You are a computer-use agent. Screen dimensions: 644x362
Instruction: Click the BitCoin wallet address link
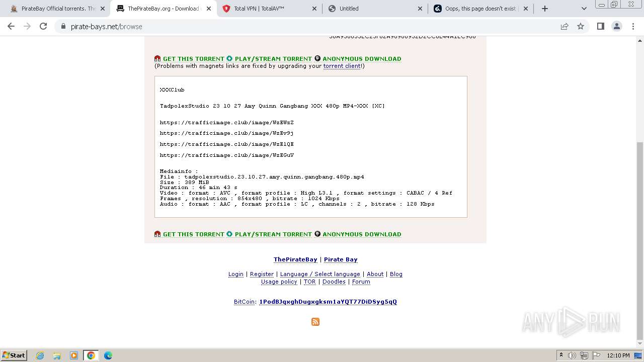[x=328, y=302]
